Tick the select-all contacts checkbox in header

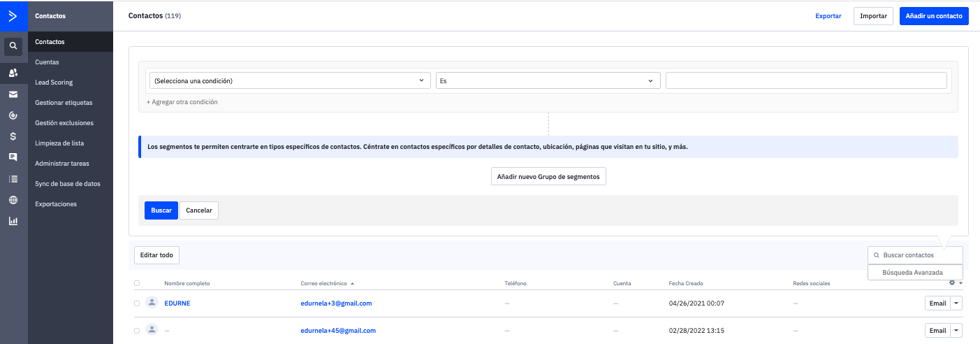137,283
